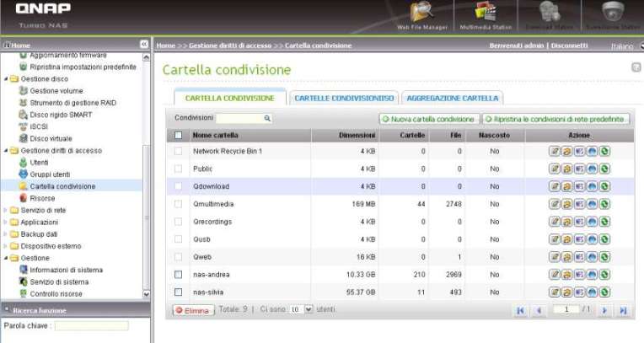The height and width of the screenshot is (343, 644).
Task: Check the nas-andrea folder checkbox
Action: 178,275
